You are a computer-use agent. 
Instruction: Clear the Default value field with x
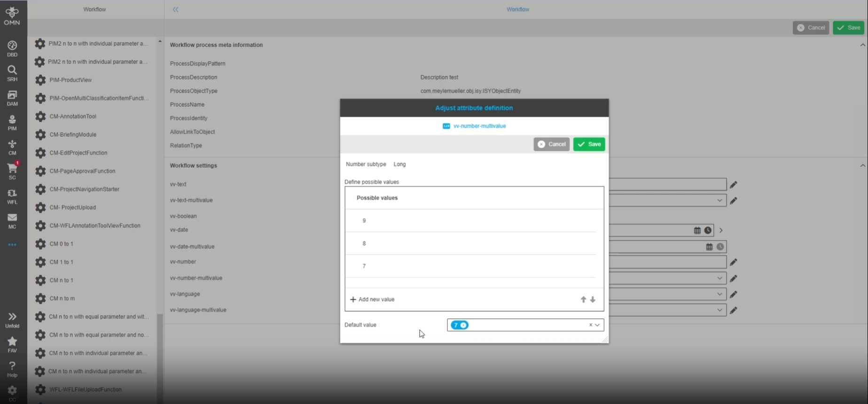tap(591, 325)
